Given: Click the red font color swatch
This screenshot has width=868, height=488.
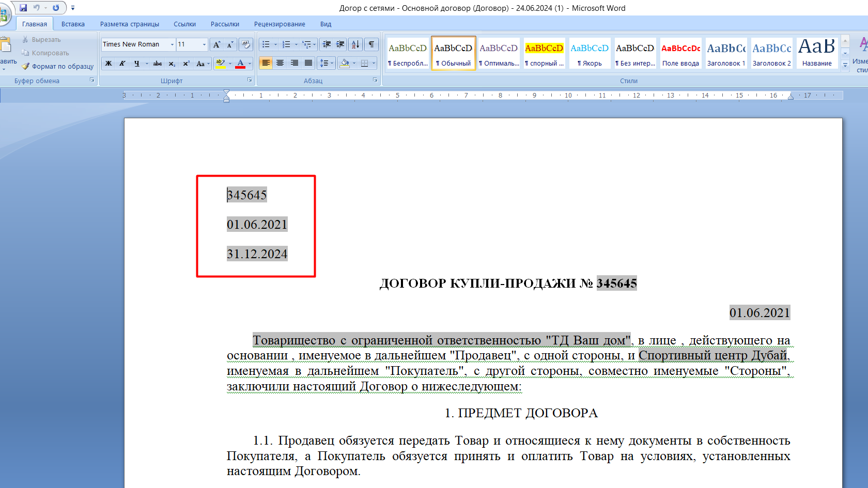Looking at the screenshot, I should 240,64.
